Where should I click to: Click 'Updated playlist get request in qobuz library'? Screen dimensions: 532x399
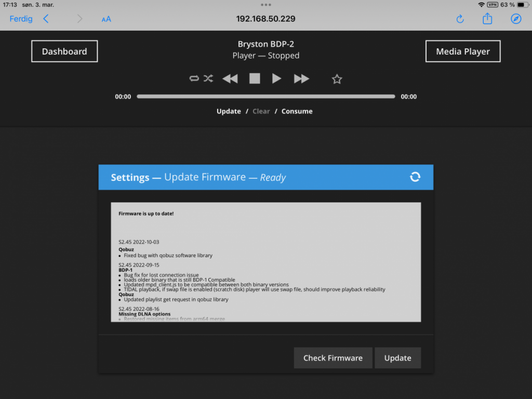point(176,299)
